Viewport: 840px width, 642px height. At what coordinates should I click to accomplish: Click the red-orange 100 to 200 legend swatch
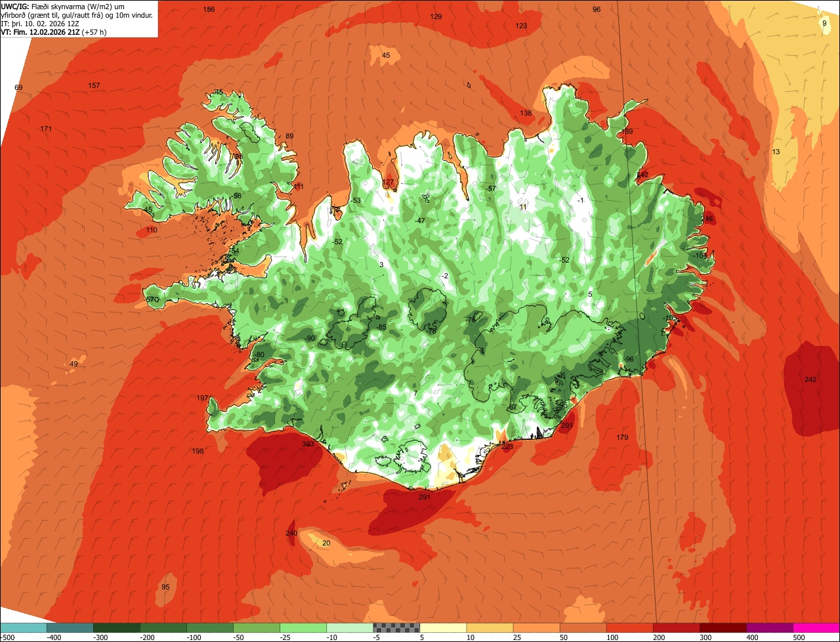(630, 628)
